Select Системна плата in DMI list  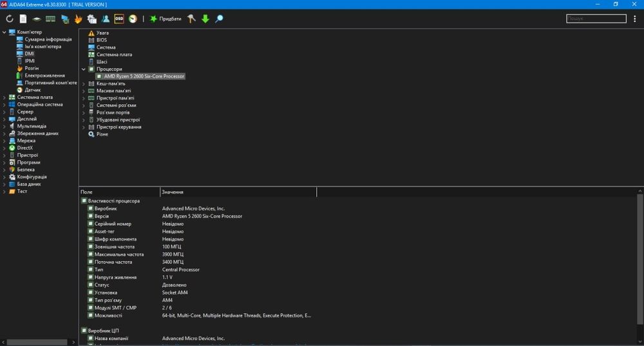point(114,55)
